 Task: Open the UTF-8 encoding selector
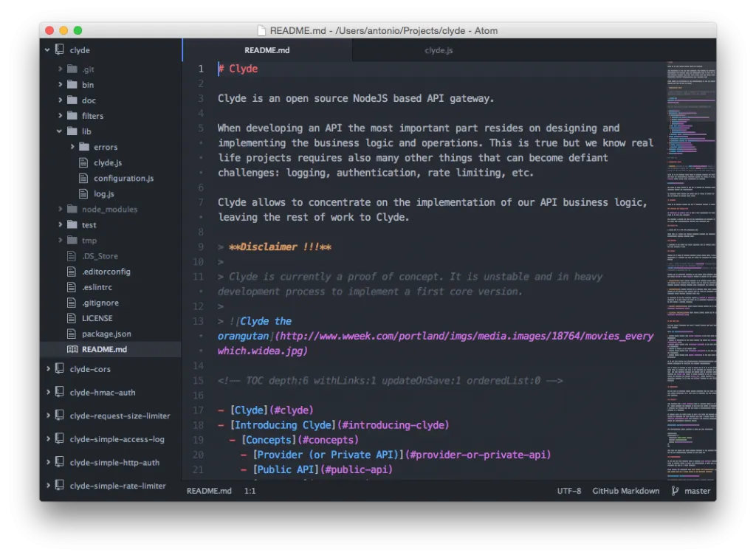tap(569, 491)
